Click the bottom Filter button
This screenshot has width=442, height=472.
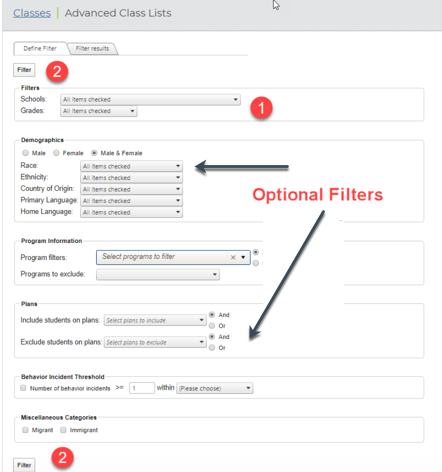click(24, 465)
